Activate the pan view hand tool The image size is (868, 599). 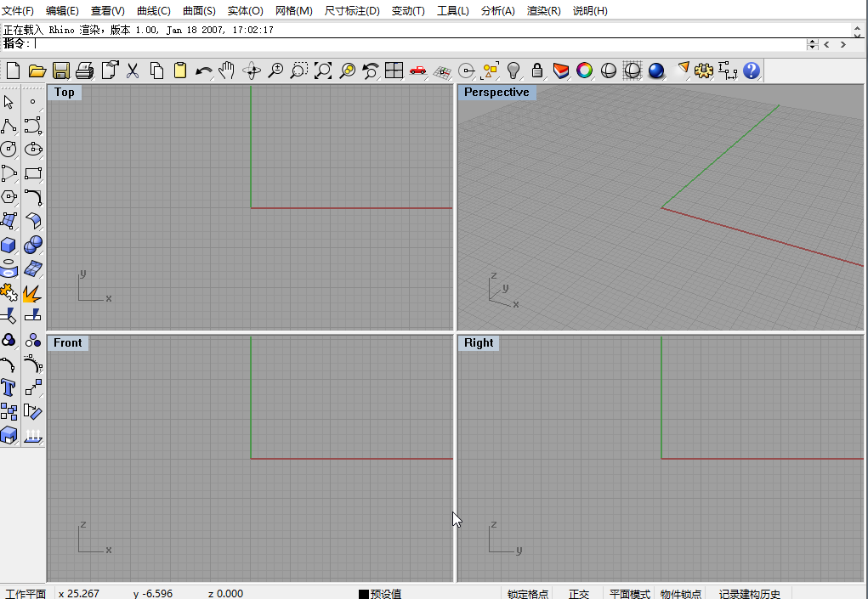[x=225, y=71]
